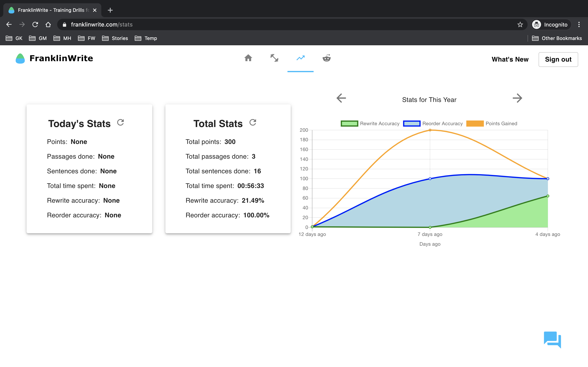Screen dimensions: 588x367
Task: Open a new browser tab
Action: click(x=110, y=10)
